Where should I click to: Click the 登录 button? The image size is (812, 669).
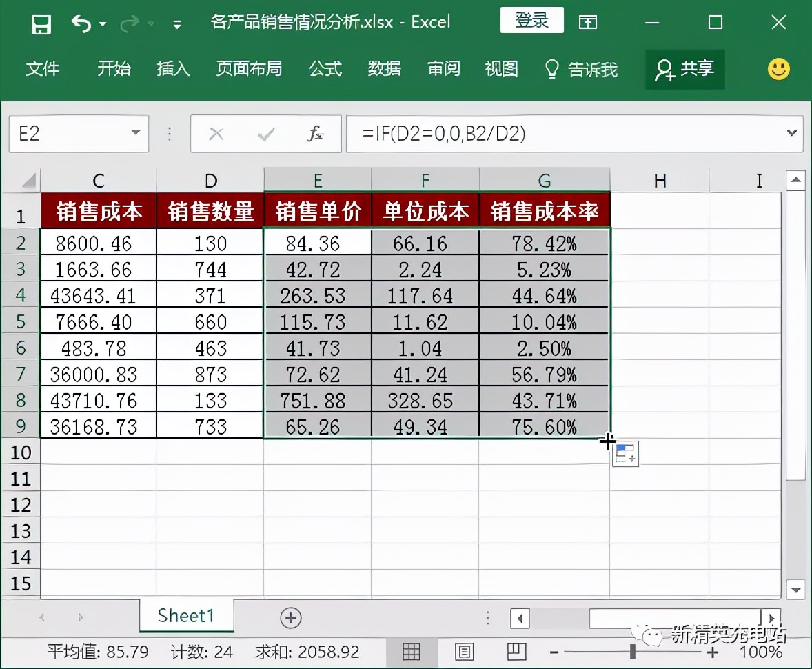coord(531,20)
